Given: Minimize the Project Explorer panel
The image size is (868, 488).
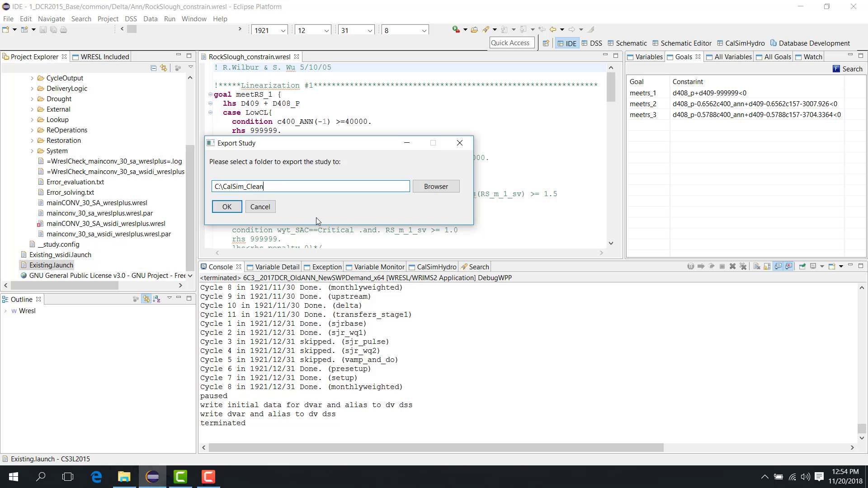Looking at the screenshot, I should 179,56.
